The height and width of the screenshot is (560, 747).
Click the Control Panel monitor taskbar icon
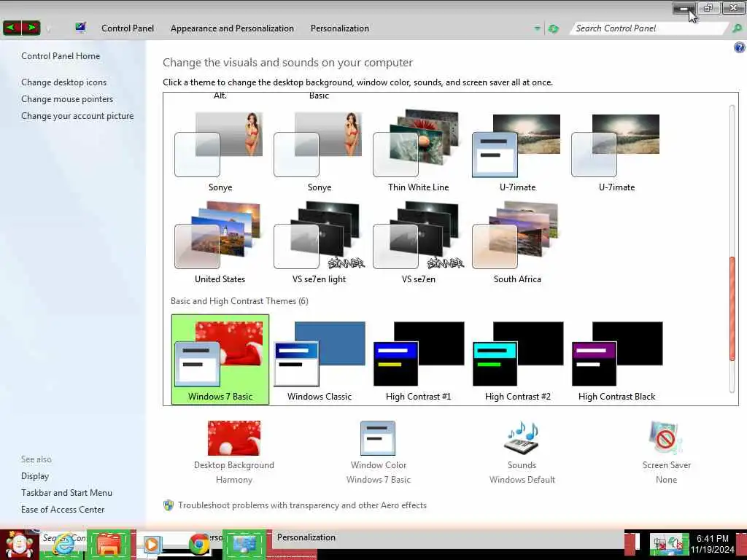coord(244,544)
